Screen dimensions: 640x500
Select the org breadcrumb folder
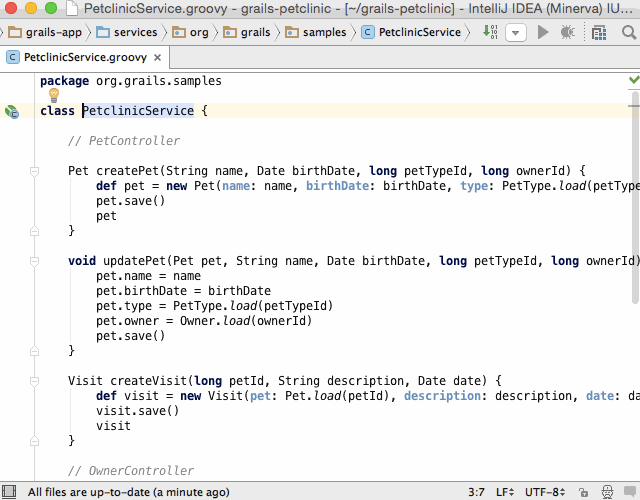click(x=191, y=32)
